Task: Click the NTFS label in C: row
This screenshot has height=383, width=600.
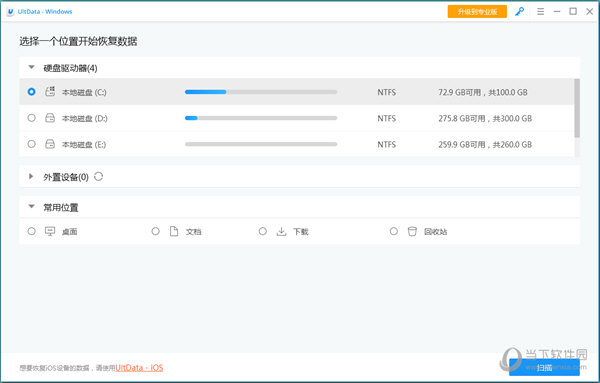Action: tap(386, 92)
